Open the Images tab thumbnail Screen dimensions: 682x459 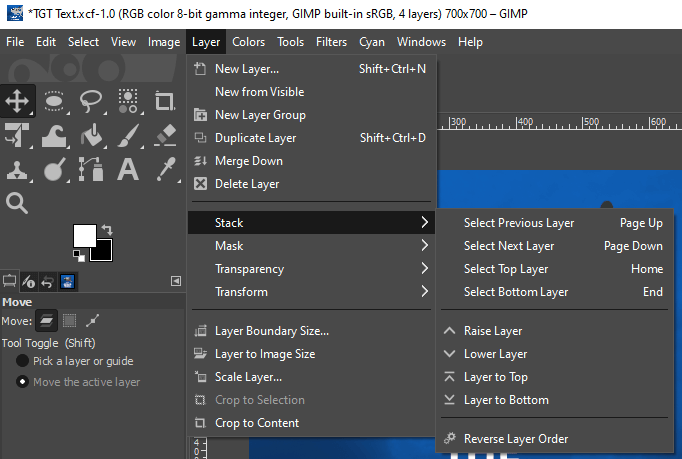point(67,281)
